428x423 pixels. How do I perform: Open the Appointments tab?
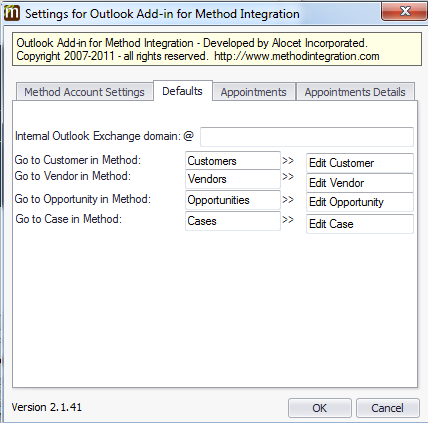tap(254, 92)
